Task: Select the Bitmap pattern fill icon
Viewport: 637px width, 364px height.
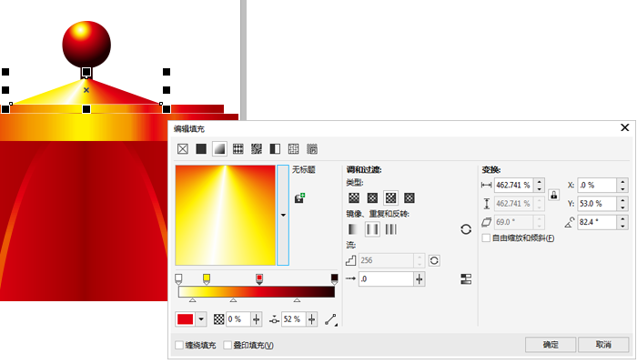Action: [257, 149]
